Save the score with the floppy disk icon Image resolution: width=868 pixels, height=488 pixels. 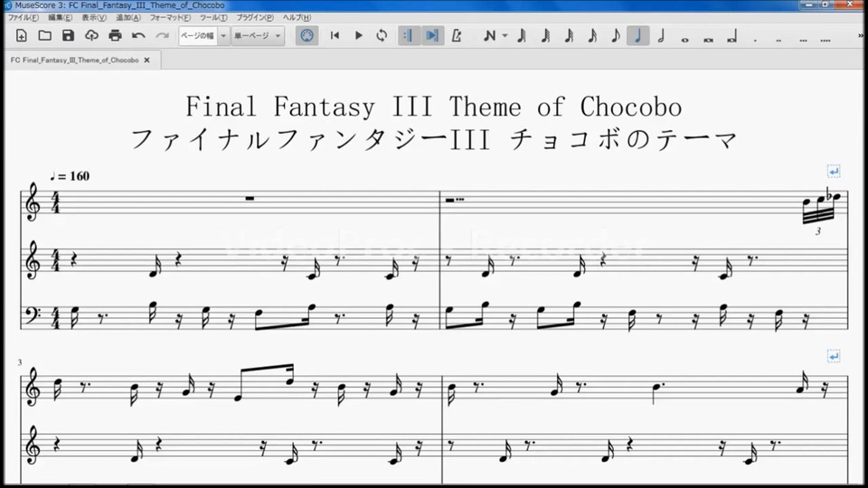[x=68, y=36]
